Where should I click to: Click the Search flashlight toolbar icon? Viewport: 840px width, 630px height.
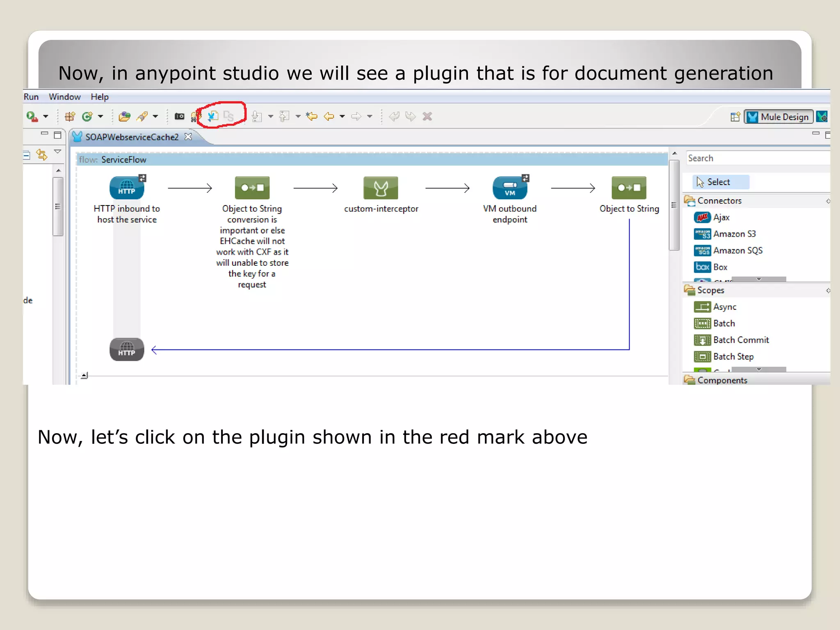[142, 116]
